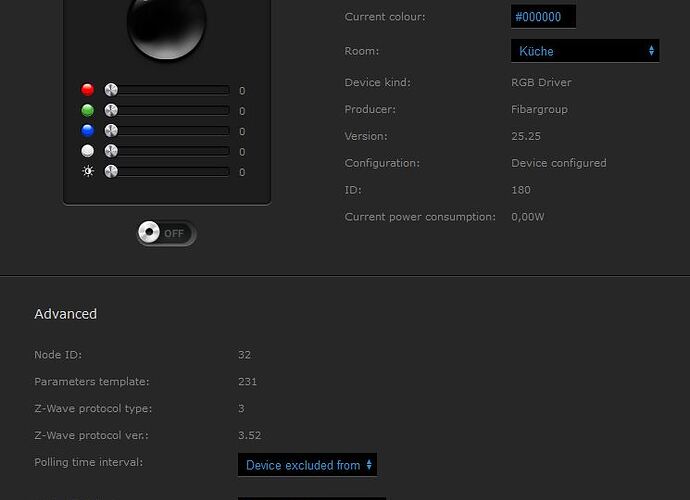Click the blue colour channel icon
The width and height of the screenshot is (690, 500).
[x=88, y=131]
